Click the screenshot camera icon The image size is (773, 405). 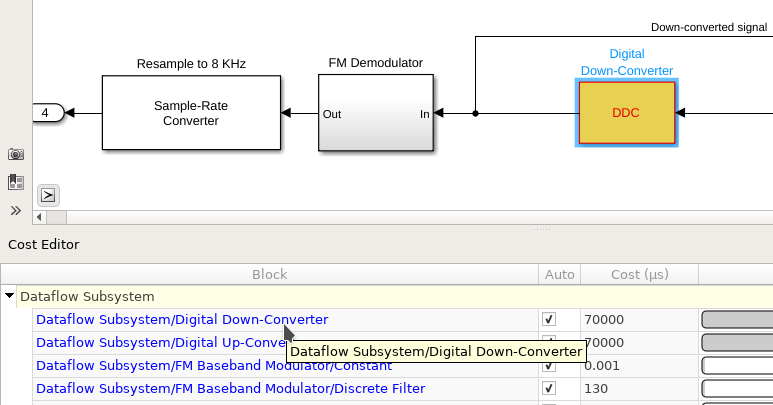[16, 155]
